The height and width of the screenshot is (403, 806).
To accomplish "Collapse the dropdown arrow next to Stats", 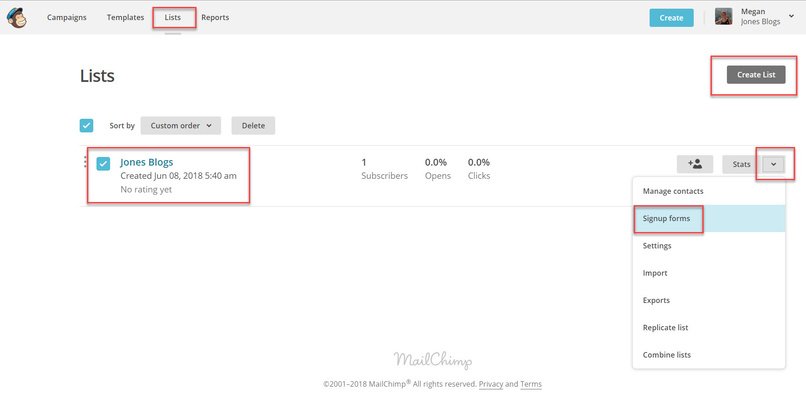I will click(x=774, y=164).
